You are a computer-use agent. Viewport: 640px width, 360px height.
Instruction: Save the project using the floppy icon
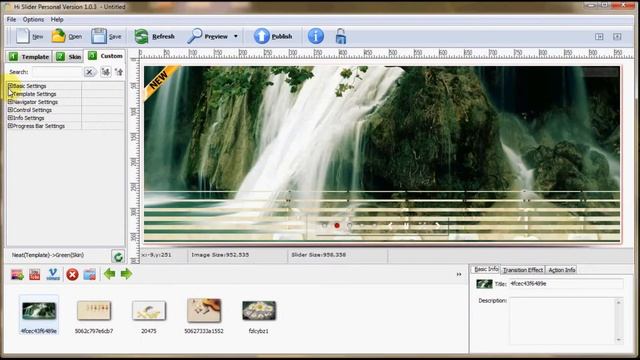(x=98, y=36)
